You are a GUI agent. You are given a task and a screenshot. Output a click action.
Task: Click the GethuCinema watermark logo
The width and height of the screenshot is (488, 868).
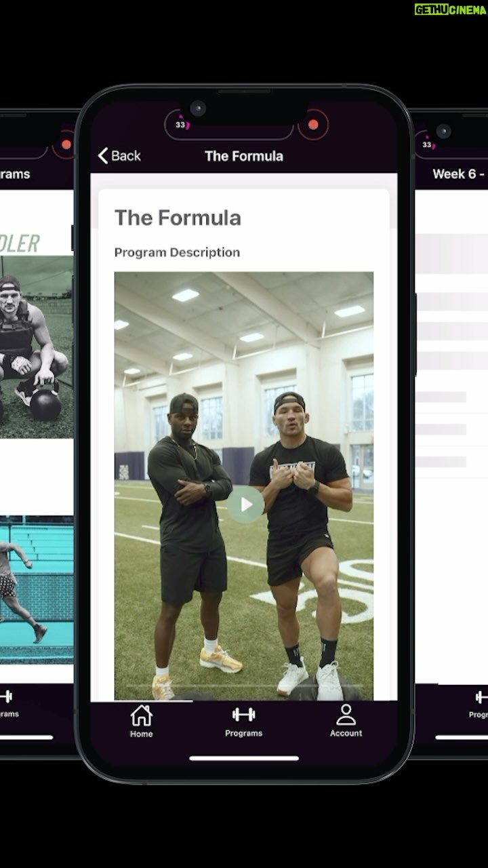[450, 9]
